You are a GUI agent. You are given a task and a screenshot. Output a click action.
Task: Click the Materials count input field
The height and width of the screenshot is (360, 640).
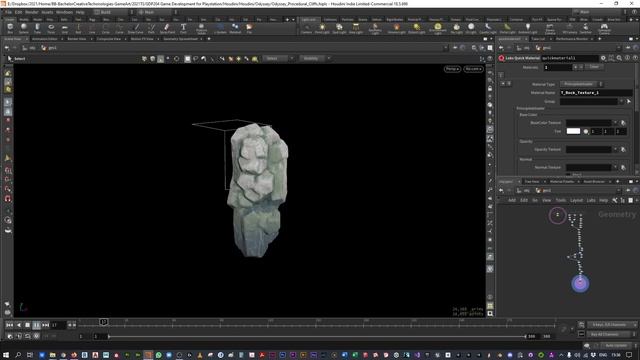coord(558,67)
